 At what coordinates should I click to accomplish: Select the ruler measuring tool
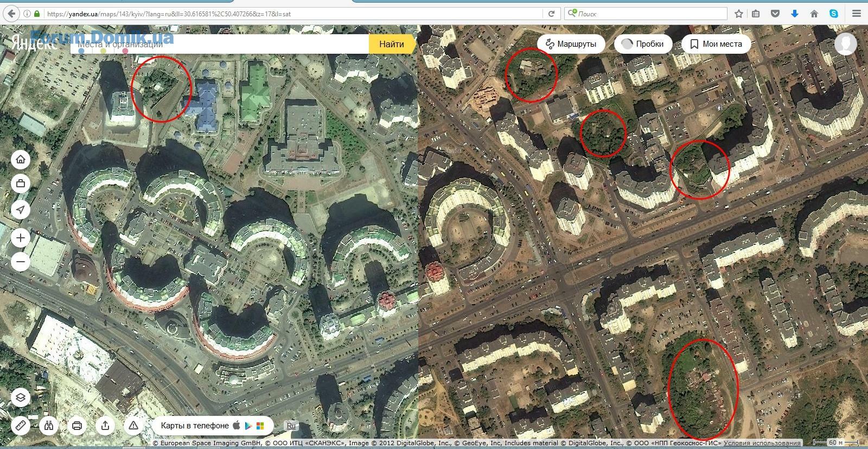tap(21, 425)
